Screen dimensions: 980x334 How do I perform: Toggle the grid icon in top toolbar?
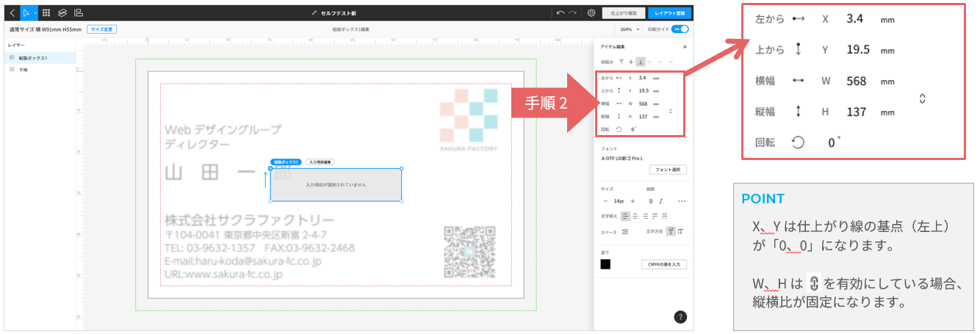click(x=46, y=12)
